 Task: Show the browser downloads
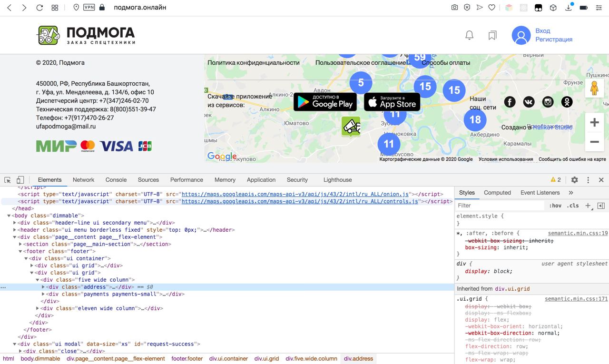click(x=569, y=8)
